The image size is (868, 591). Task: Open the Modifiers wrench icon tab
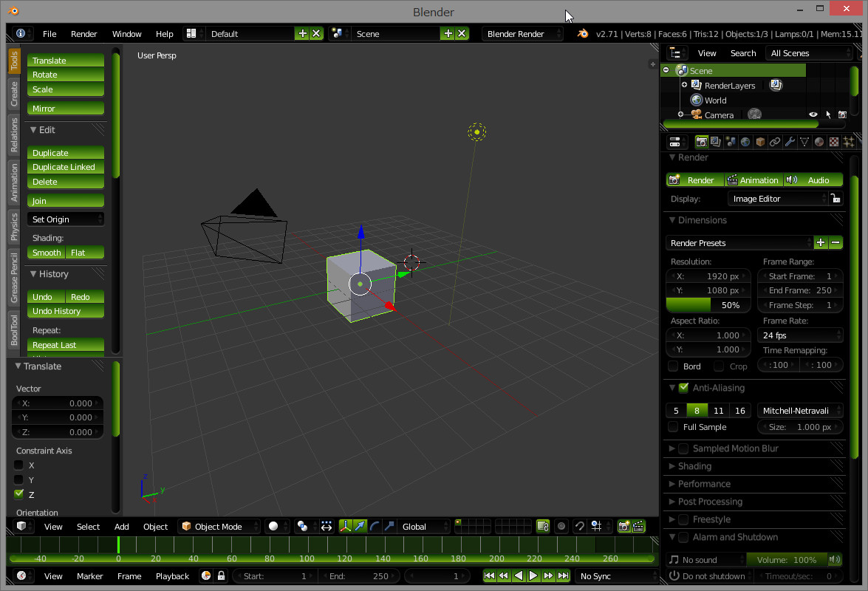790,142
